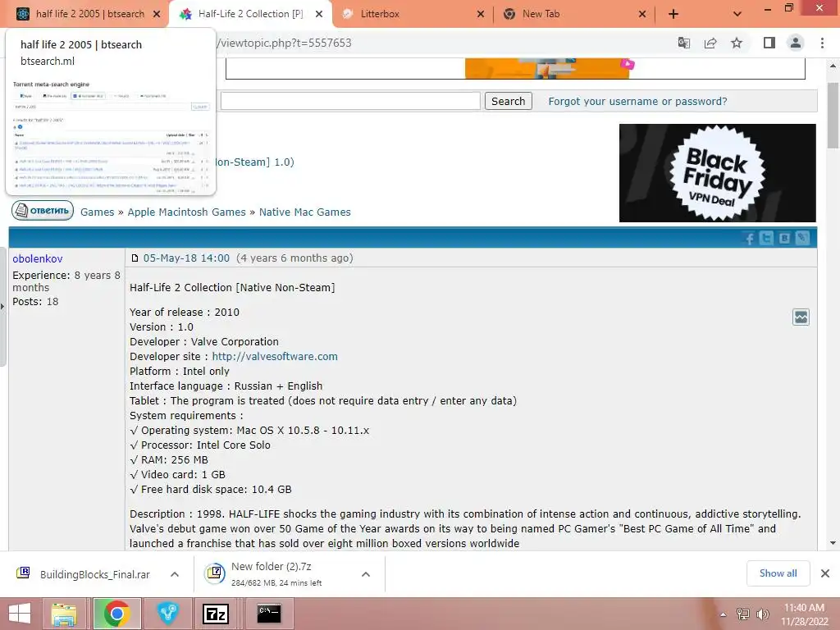Share the topic on Twitter icon
Screen dimensions: 840x630
(x=767, y=238)
